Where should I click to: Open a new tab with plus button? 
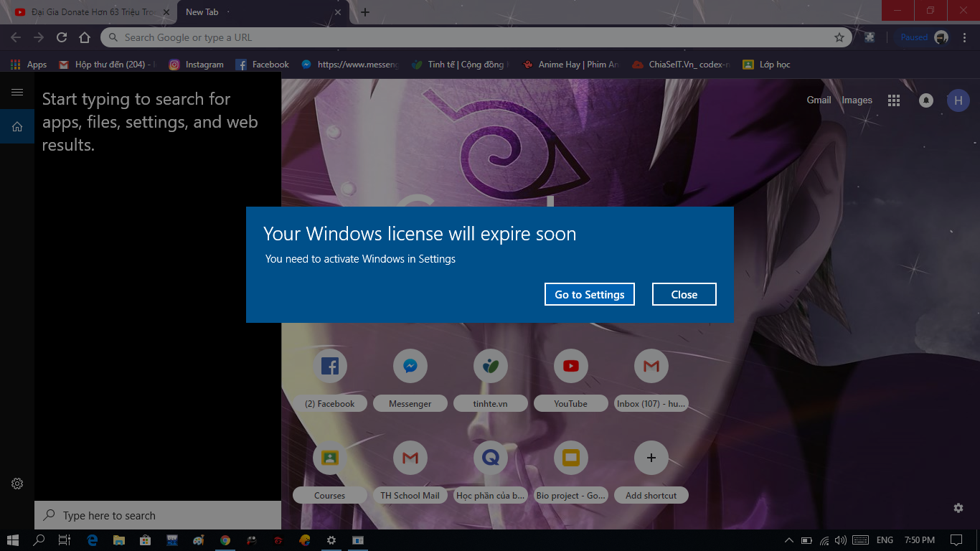click(365, 12)
